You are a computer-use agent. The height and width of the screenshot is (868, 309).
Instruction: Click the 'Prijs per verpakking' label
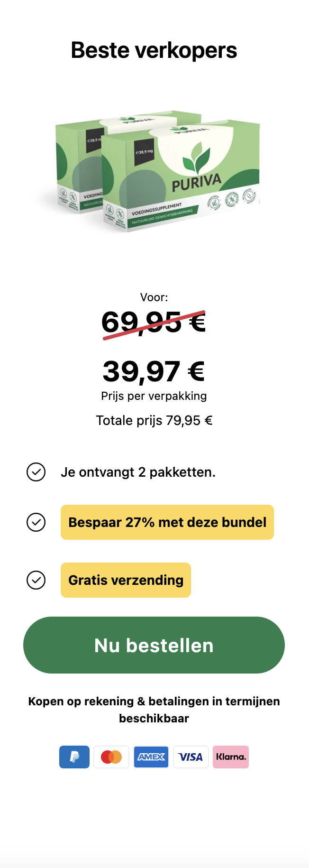(154, 396)
